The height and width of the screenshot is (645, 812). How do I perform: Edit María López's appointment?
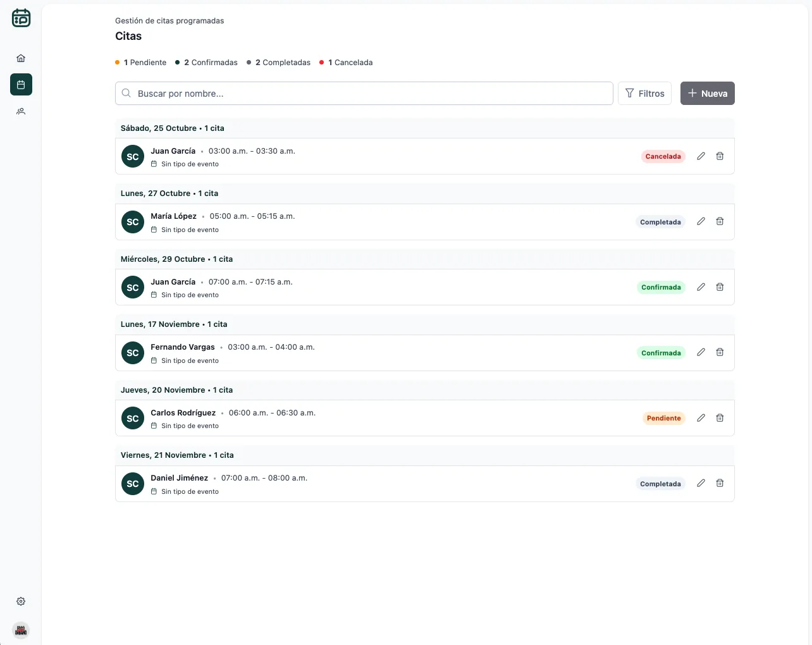point(701,221)
